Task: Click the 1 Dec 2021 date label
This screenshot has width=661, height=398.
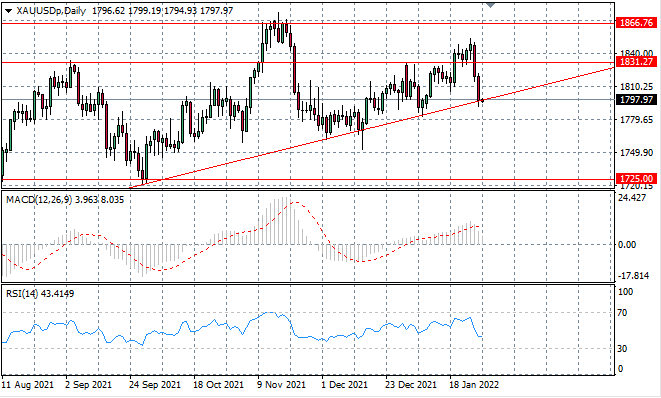Action: pyautogui.click(x=345, y=385)
